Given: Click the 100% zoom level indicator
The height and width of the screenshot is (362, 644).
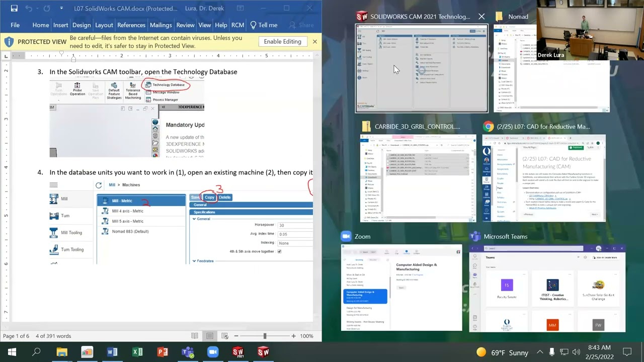Looking at the screenshot, I should [x=307, y=336].
